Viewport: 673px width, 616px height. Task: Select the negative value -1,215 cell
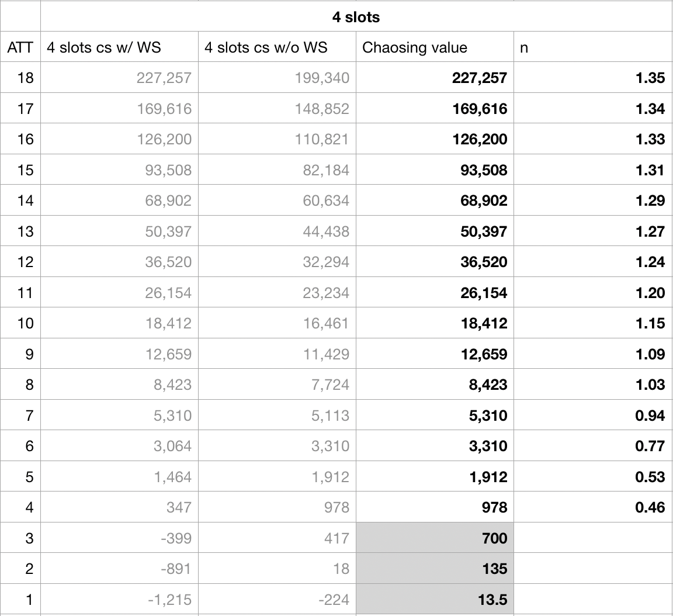119,599
